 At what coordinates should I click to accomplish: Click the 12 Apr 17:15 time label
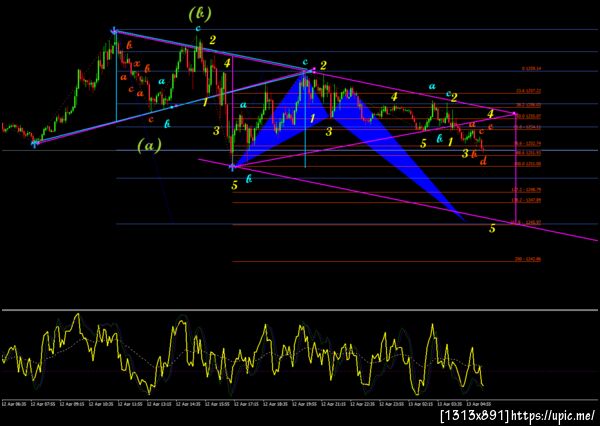coord(245,404)
